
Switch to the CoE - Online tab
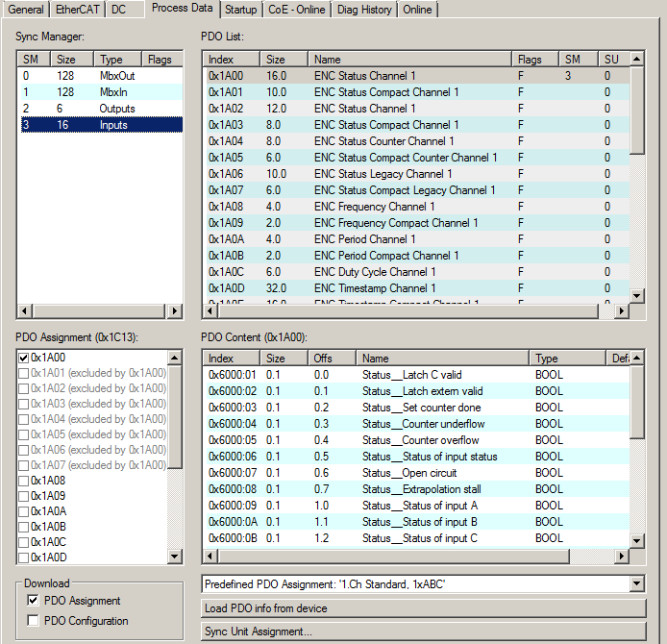point(296,10)
